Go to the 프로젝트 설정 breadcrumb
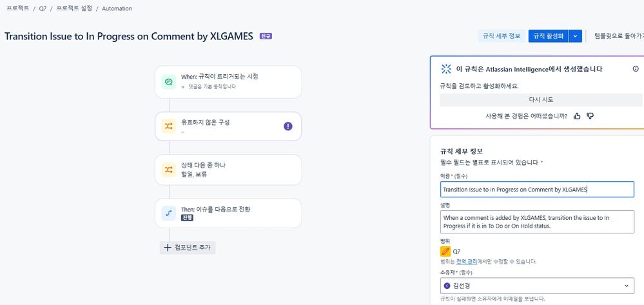Screen dimensions: 644x305 coord(74,8)
